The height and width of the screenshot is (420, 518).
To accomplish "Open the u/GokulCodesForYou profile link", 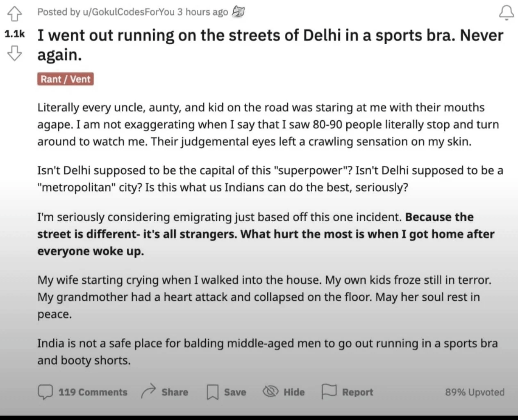I will coord(128,12).
